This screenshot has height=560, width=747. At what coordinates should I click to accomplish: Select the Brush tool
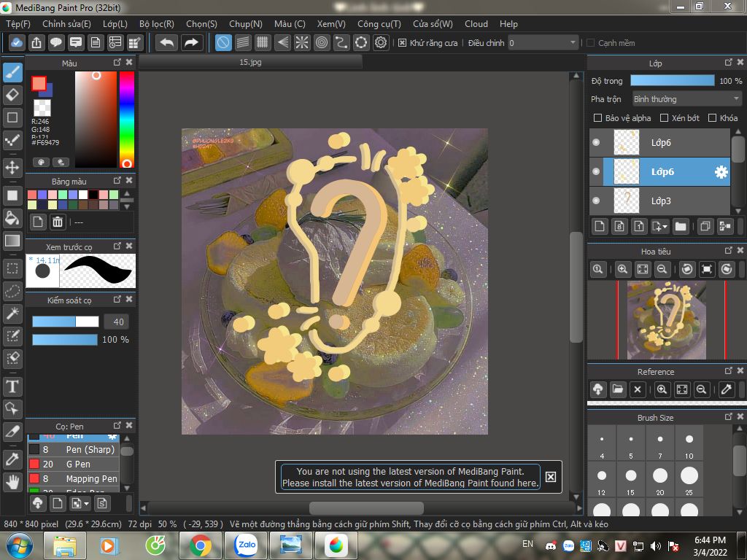(x=13, y=73)
